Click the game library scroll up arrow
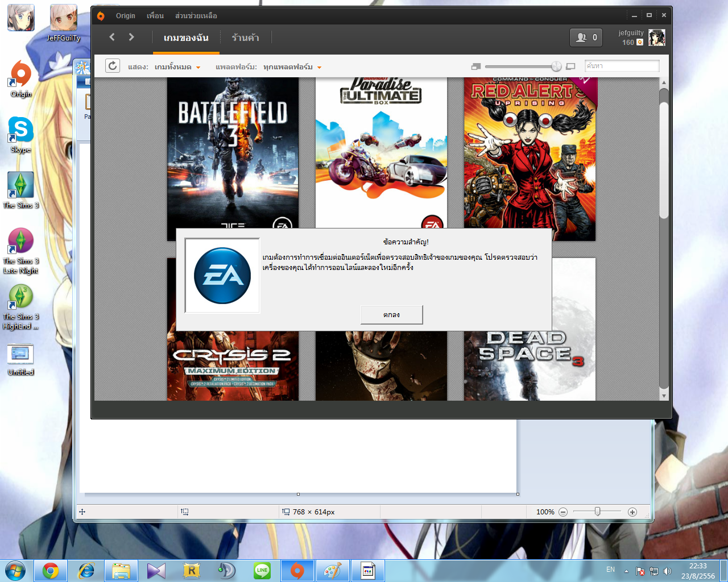This screenshot has height=582, width=728. 664,83
